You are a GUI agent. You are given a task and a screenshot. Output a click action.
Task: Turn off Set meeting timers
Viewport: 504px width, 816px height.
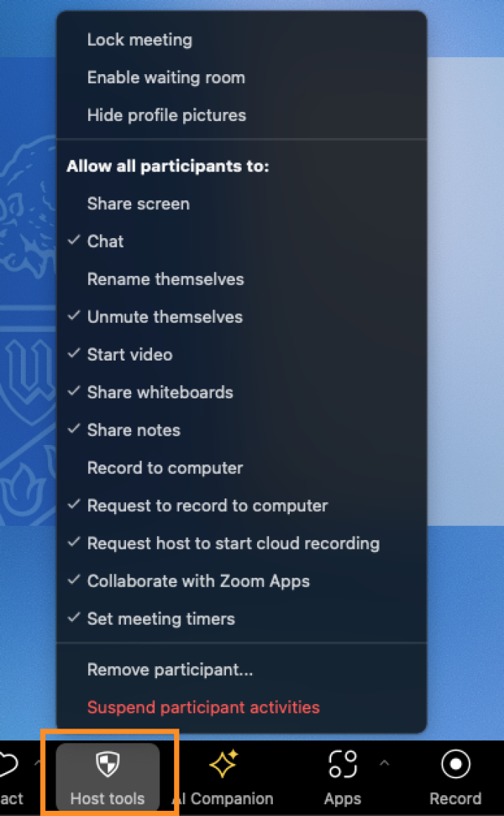(161, 619)
